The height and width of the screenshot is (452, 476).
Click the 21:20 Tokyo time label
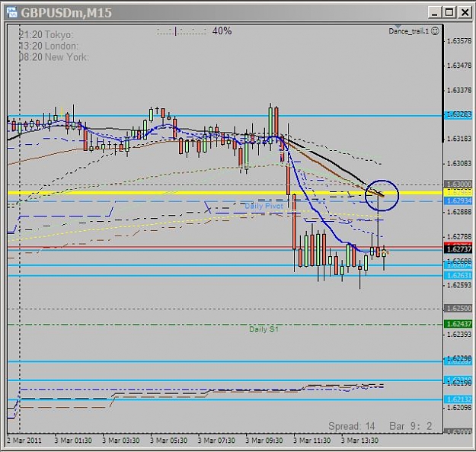click(46, 34)
